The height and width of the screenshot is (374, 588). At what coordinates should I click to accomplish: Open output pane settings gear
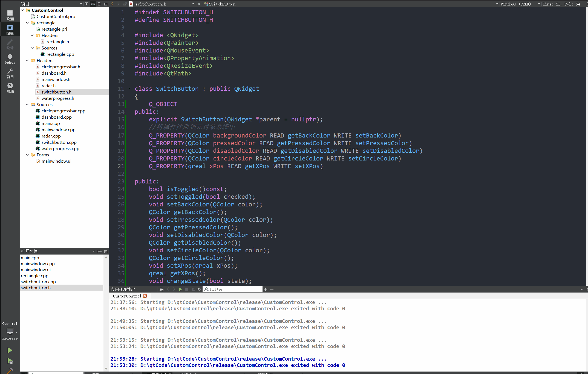tap(199, 289)
